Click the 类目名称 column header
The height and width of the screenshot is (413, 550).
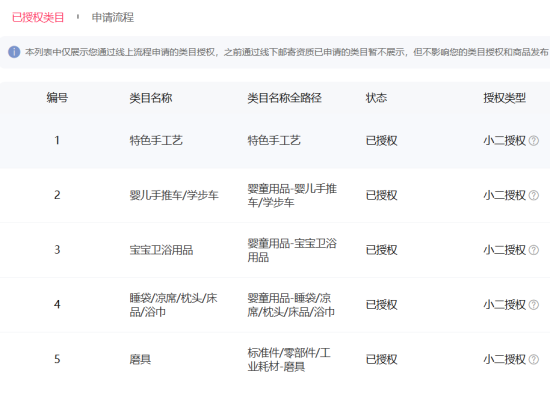(151, 98)
